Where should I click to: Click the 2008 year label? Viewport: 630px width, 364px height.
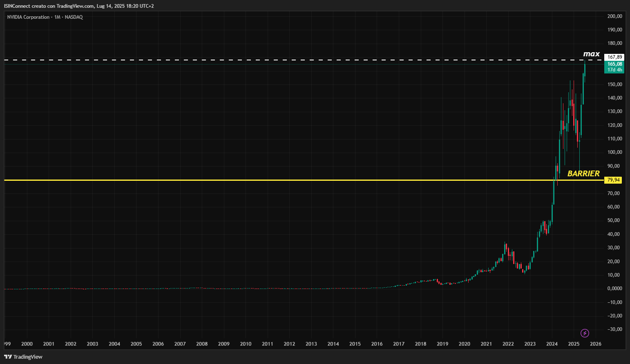[202, 344]
